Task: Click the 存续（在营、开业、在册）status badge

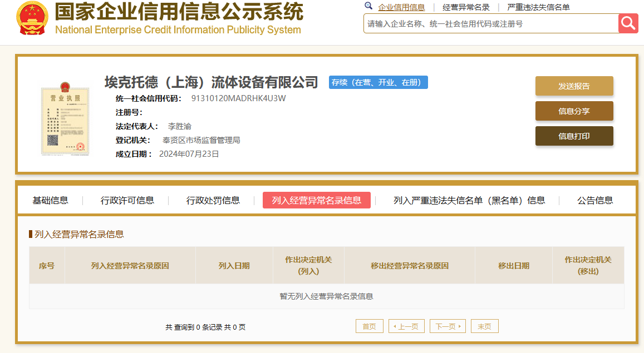Action: point(378,82)
